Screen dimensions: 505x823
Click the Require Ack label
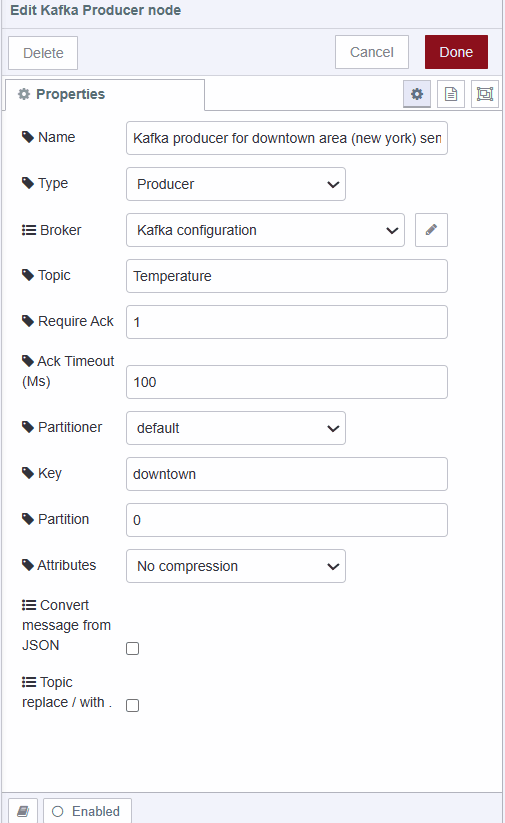pyautogui.click(x=68, y=321)
